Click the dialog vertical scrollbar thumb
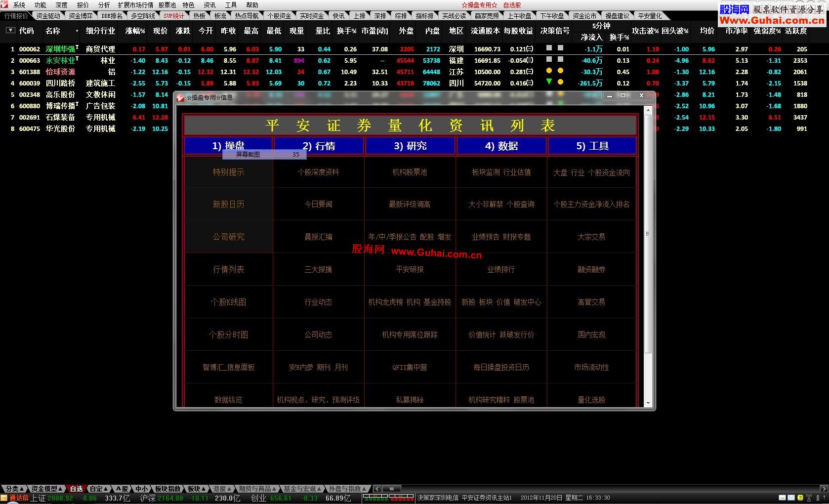Viewport: 829px width, 504px height. [x=648, y=233]
